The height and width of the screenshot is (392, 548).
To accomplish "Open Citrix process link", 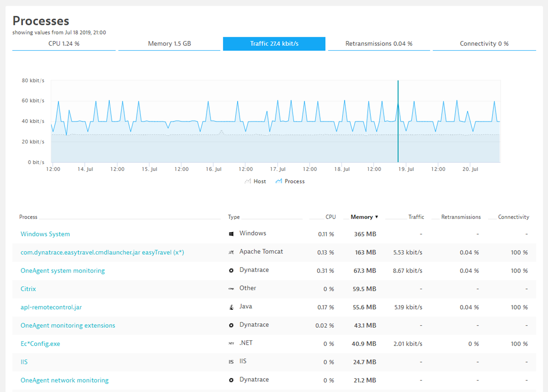I will click(x=28, y=289).
